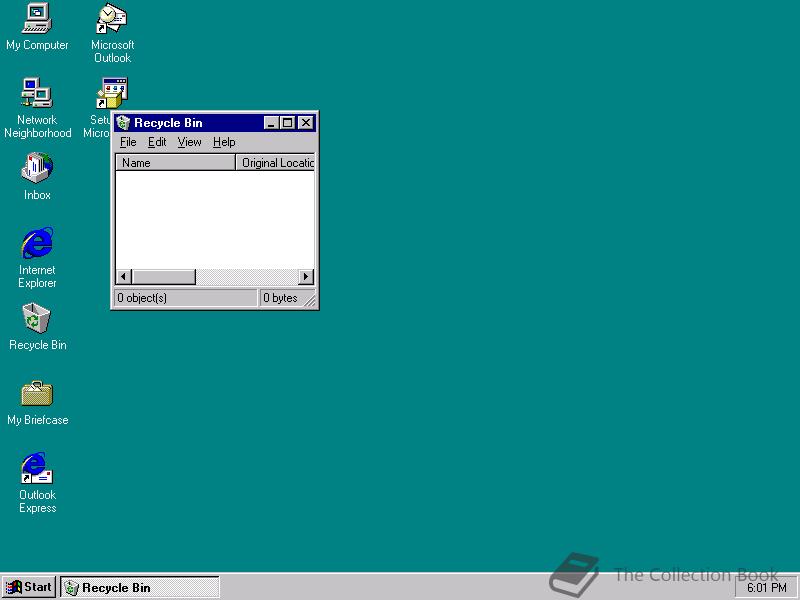The image size is (800, 600).
Task: Sort by the Name column header
Action: coord(176,163)
